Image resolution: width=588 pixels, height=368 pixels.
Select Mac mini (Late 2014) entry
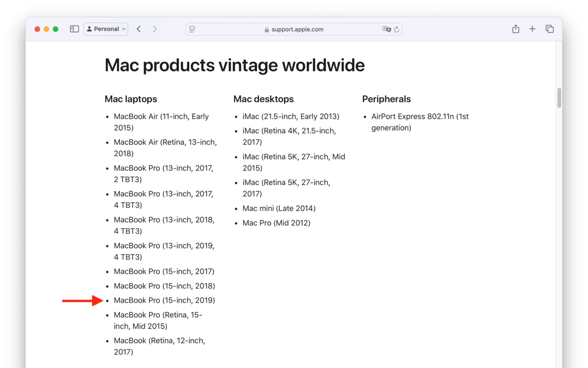pyautogui.click(x=279, y=209)
